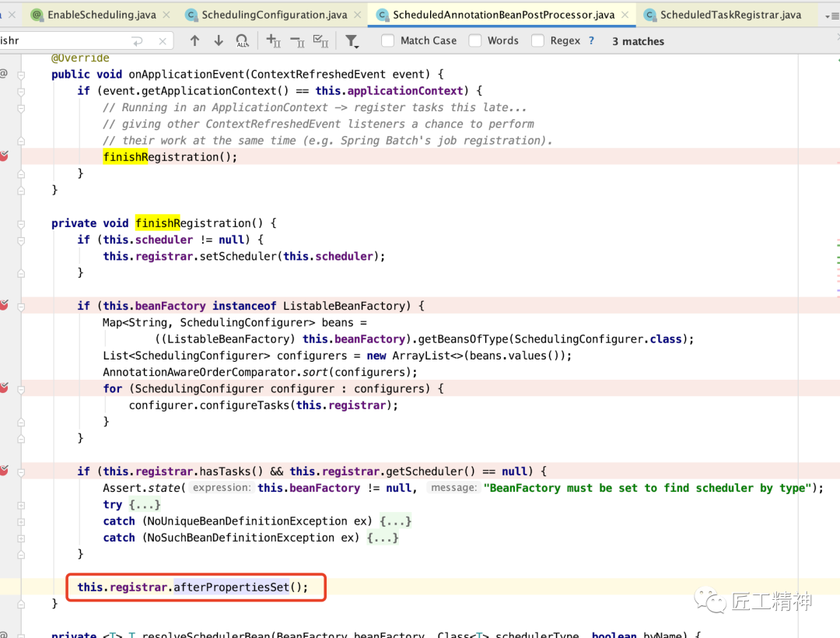
Task: Click the "BeanFactory must be set" string
Action: pos(648,488)
